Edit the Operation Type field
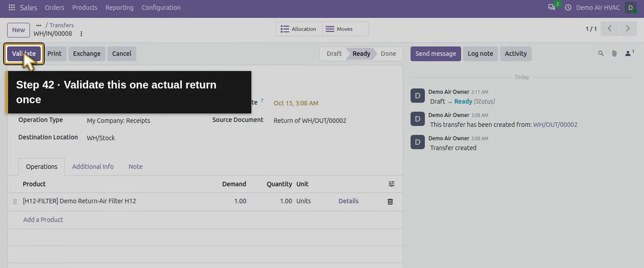 119,121
